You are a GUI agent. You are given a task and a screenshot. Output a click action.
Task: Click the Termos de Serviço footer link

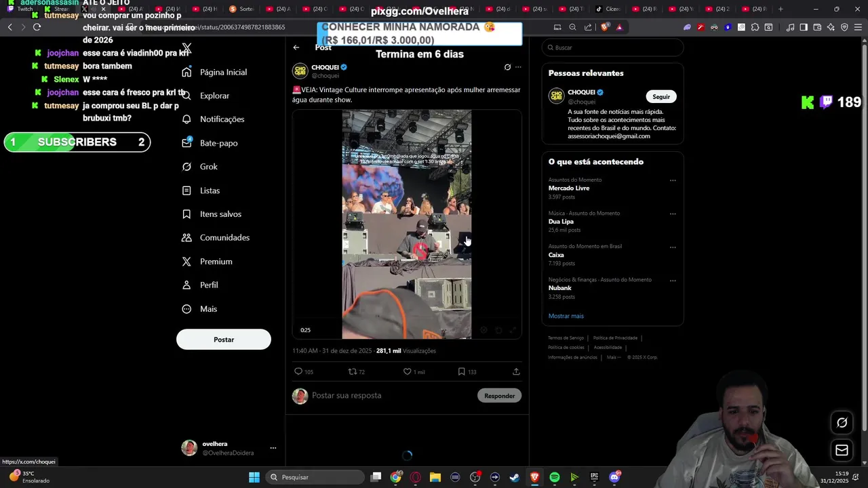(566, 338)
